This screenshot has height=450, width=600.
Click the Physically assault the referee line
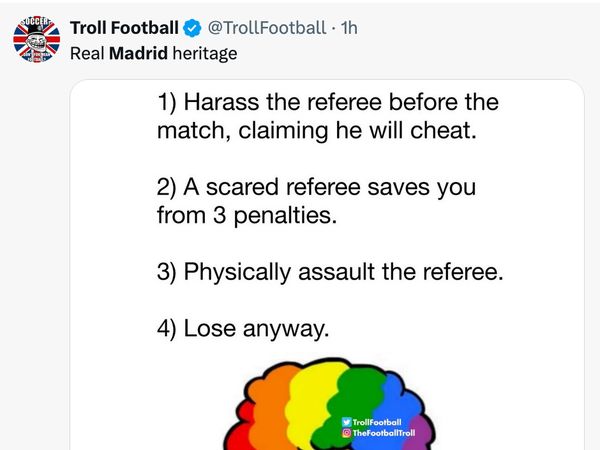330,272
